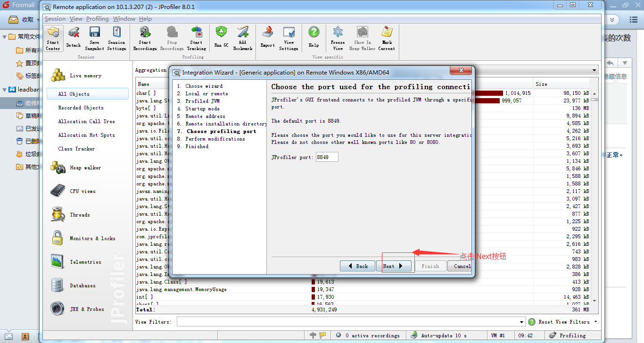
Task: Open the Start Center
Action: point(53,38)
